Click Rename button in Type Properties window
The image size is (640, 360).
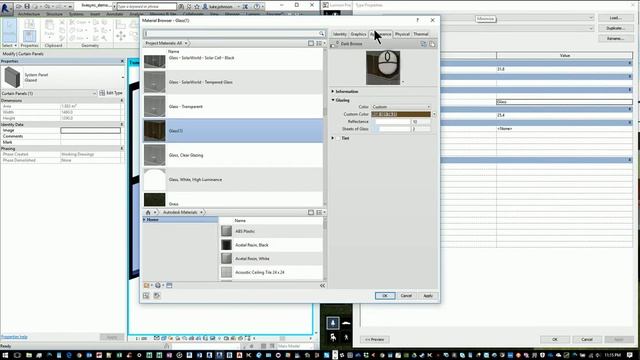616,38
